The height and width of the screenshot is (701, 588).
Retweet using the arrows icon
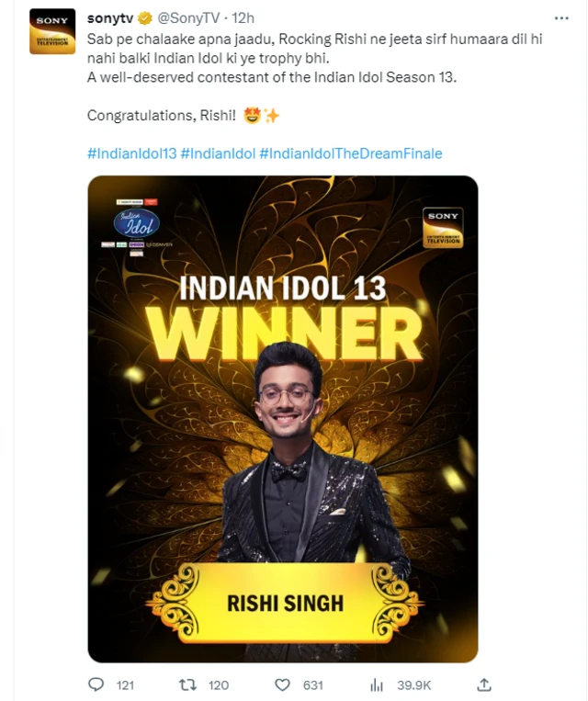point(187,684)
